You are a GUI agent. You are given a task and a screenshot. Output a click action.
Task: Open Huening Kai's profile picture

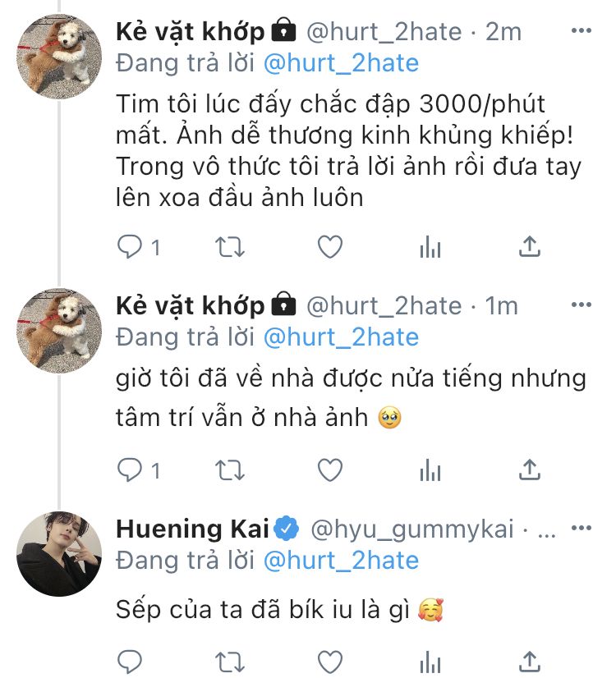coord(59,554)
